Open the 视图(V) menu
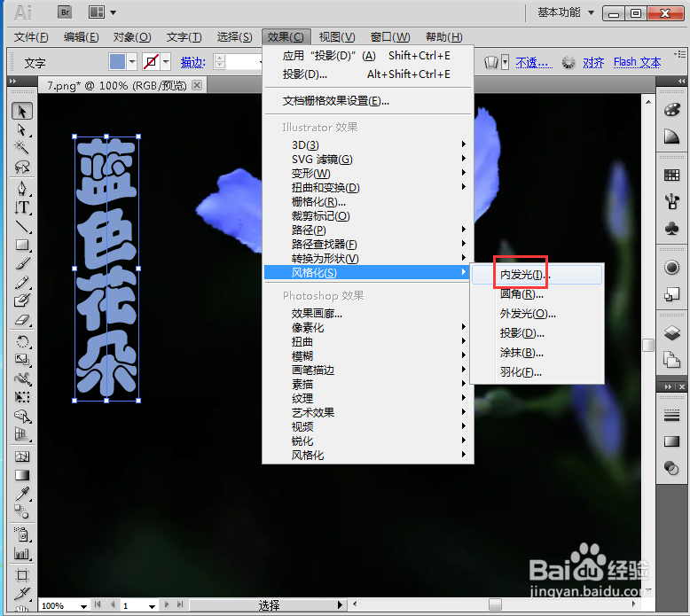Image resolution: width=690 pixels, height=616 pixels. tap(337, 37)
